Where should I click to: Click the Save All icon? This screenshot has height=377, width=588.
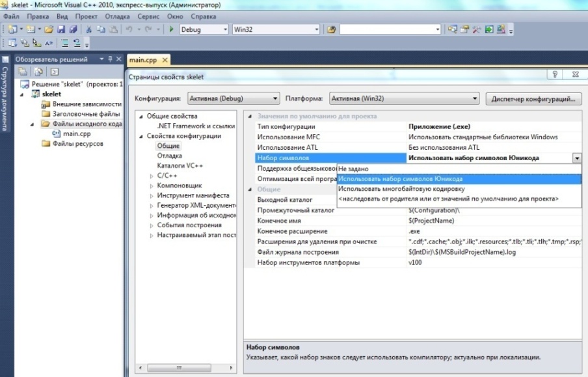tap(72, 29)
